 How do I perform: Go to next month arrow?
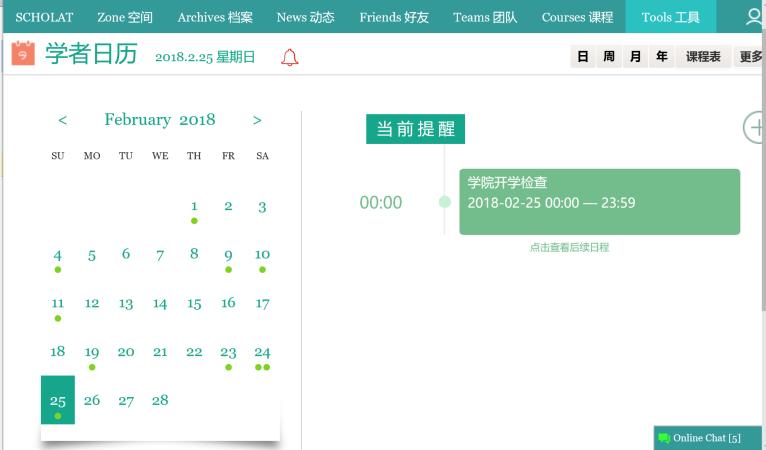[257, 120]
